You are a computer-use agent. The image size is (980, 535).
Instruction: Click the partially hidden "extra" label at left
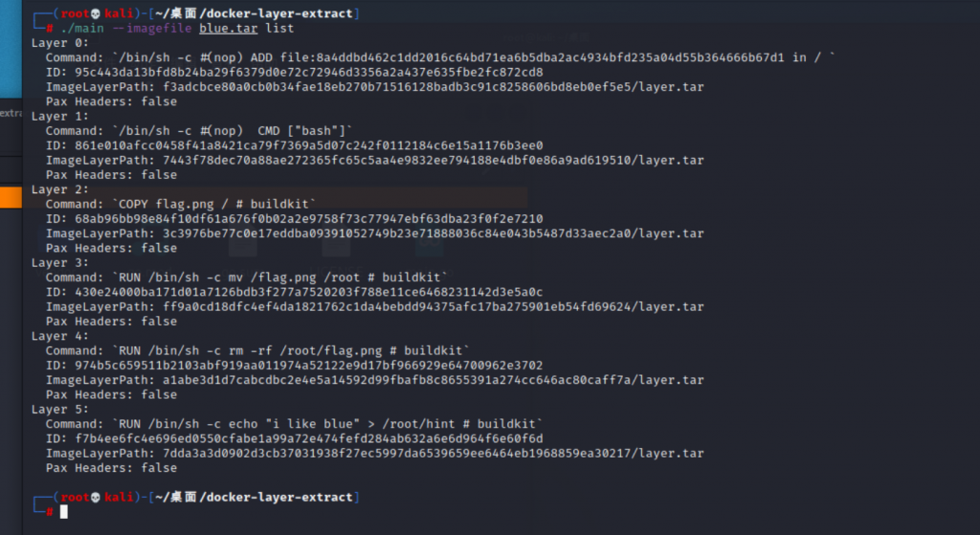pyautogui.click(x=11, y=112)
